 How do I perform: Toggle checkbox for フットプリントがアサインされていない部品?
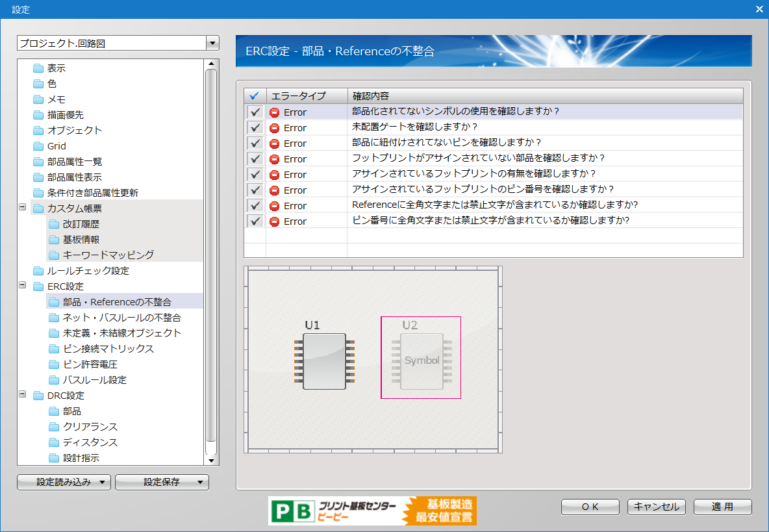pyautogui.click(x=255, y=159)
